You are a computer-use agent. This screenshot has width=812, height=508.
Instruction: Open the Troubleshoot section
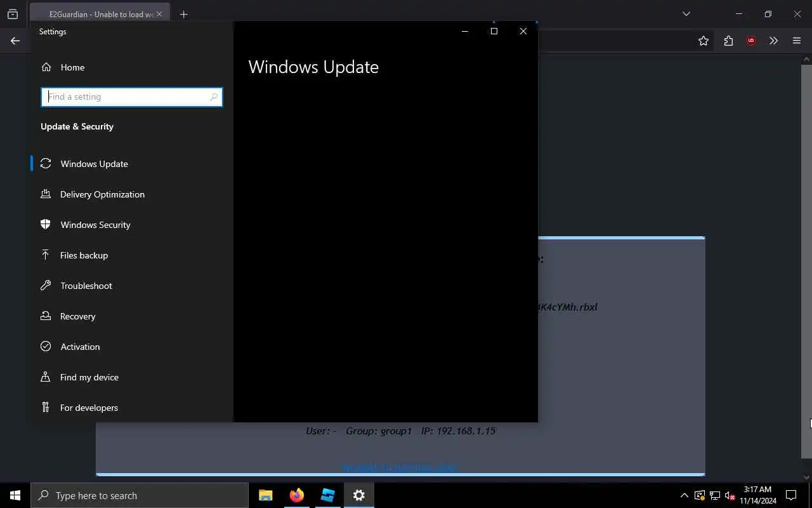pyautogui.click(x=132, y=286)
